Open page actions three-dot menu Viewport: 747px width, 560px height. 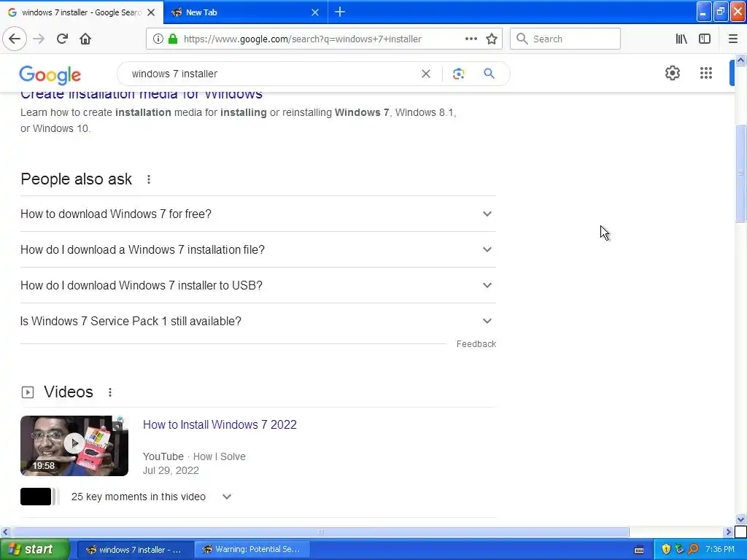[471, 39]
